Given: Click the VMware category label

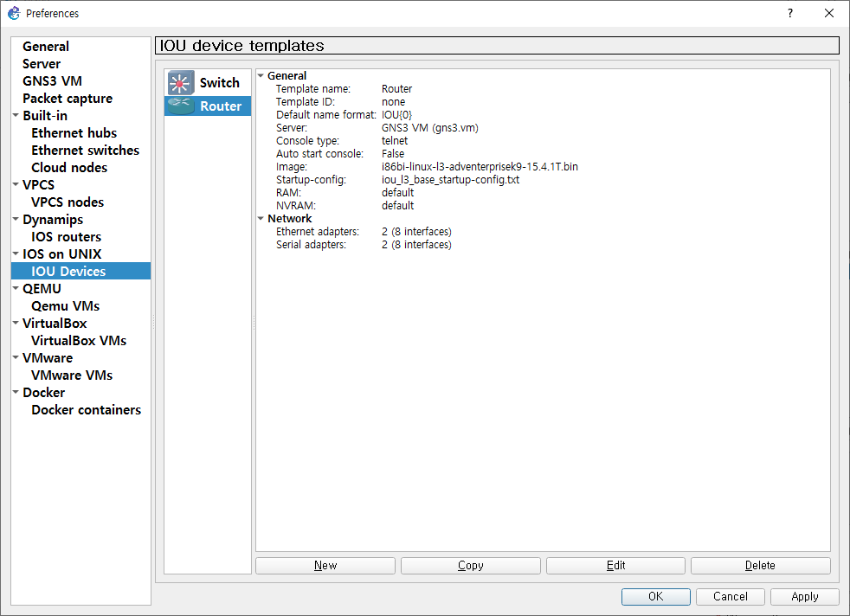Looking at the screenshot, I should click(47, 359).
